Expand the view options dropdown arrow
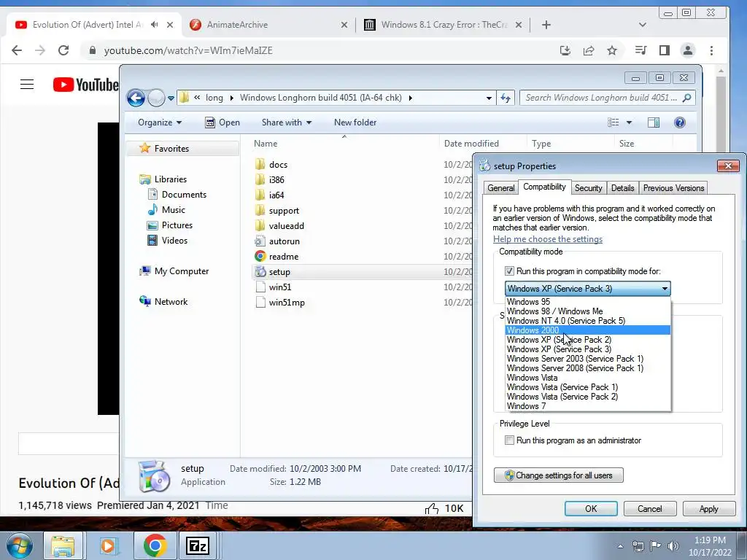Image resolution: width=747 pixels, height=560 pixels. point(629,122)
